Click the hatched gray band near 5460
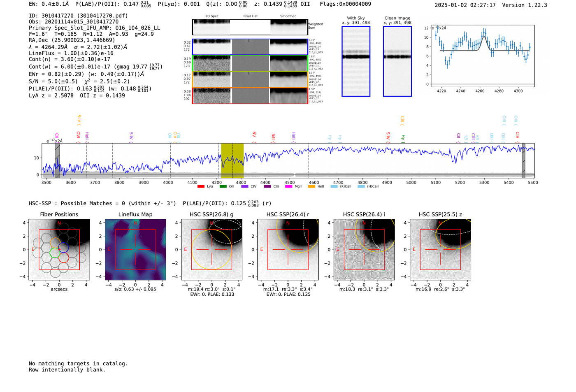 524,161
